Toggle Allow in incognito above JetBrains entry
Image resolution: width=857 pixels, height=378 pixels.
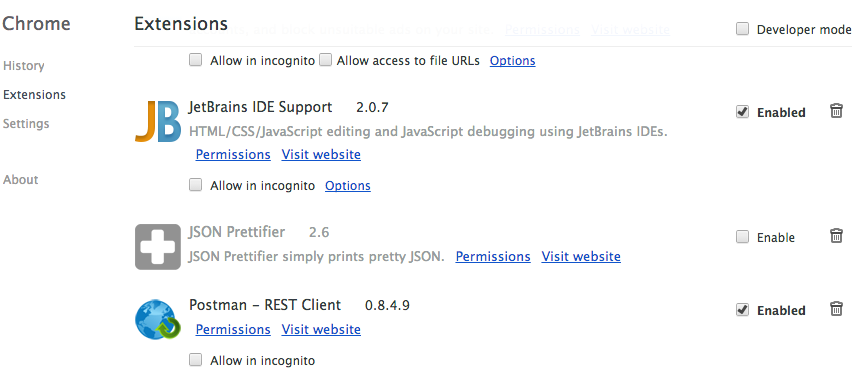(x=195, y=60)
